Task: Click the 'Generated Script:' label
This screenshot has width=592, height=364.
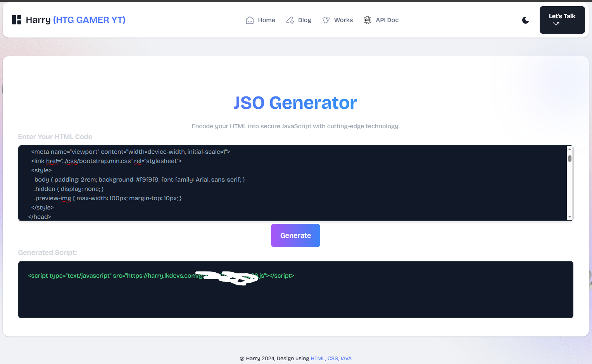Action: click(x=47, y=252)
